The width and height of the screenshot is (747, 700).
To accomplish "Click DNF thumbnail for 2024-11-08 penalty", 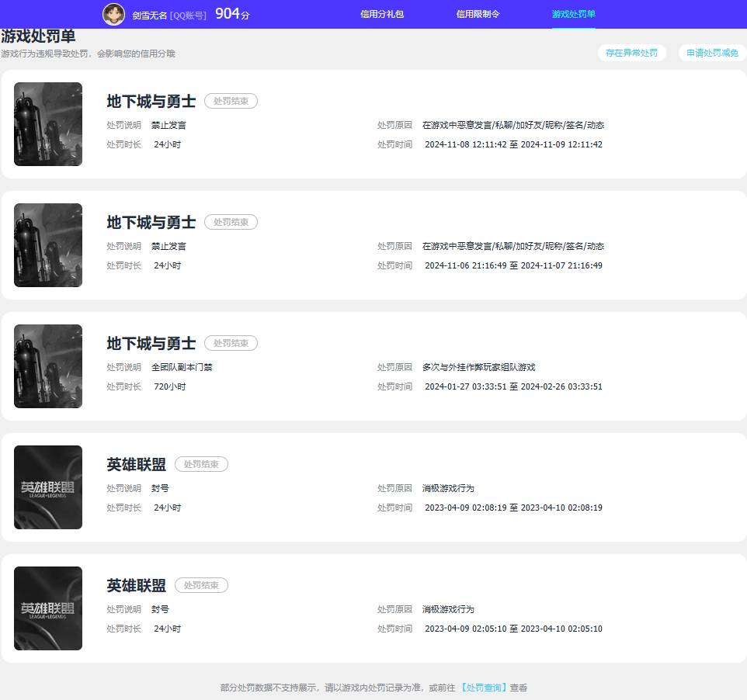I will click(x=48, y=124).
